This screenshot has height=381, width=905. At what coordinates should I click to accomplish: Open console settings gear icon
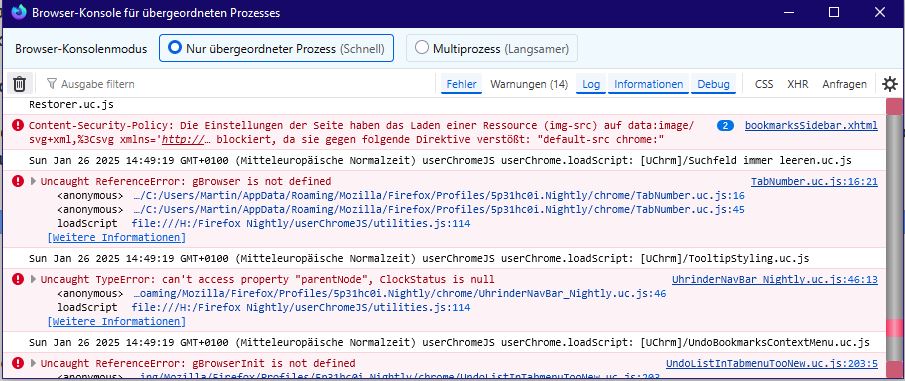click(889, 84)
